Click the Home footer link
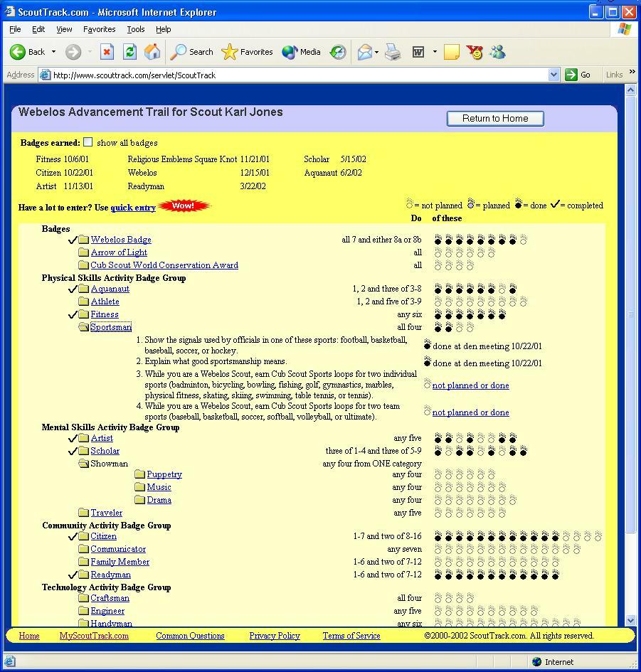 29,636
